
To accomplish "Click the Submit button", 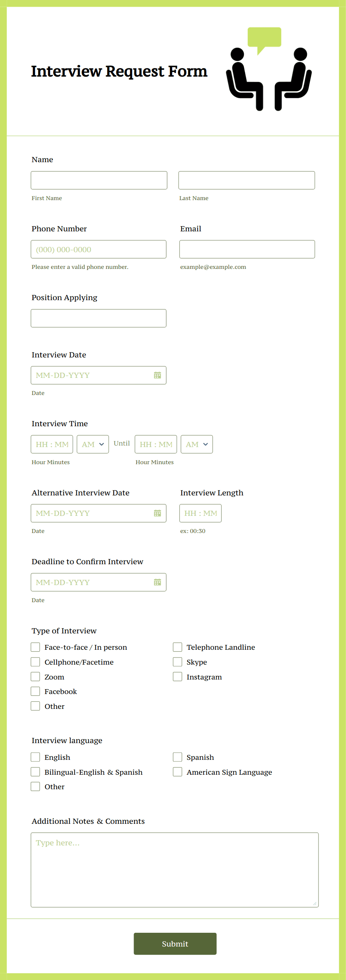I will pos(174,944).
